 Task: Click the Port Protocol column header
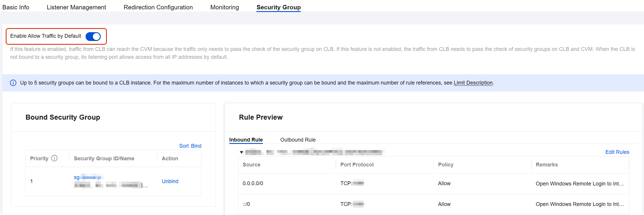(357, 165)
